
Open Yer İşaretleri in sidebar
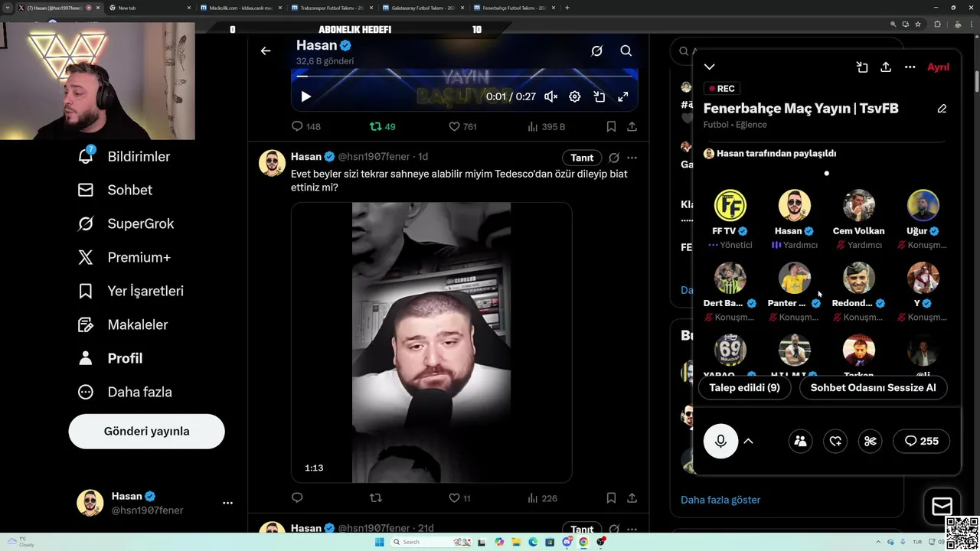[130, 291]
